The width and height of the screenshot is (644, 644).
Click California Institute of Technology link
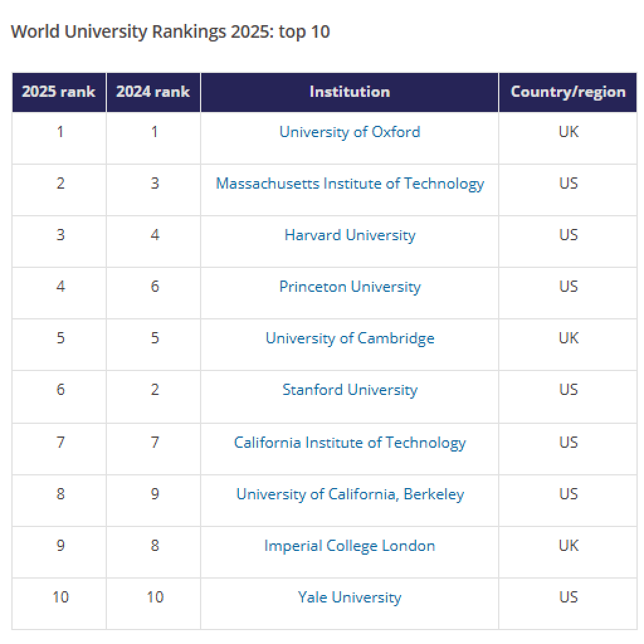[350, 443]
